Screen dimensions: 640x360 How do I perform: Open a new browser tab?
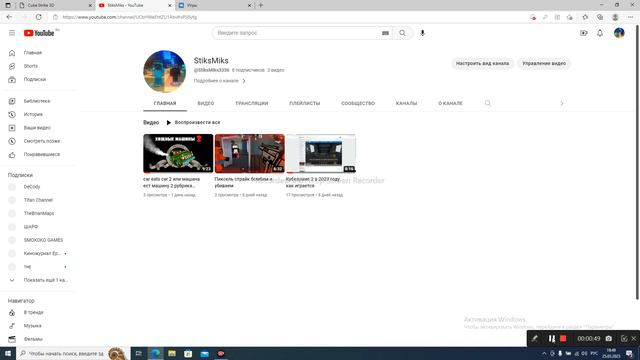(261, 5)
